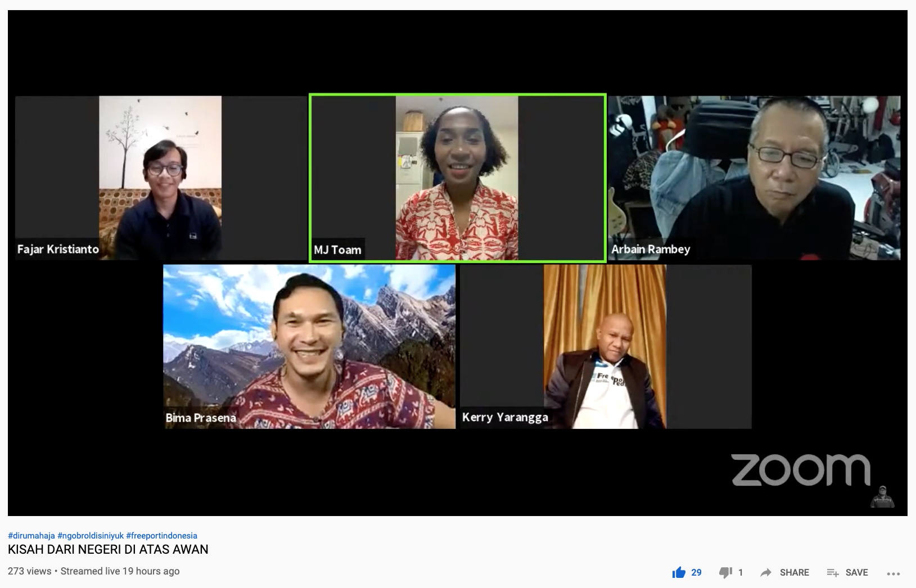Viewport: 916px width, 588px height.
Task: Click the thumbs-up like icon
Action: click(679, 572)
